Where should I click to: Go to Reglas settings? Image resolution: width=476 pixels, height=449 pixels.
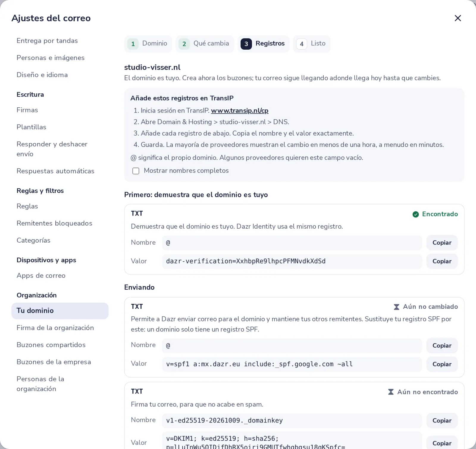tap(60, 206)
